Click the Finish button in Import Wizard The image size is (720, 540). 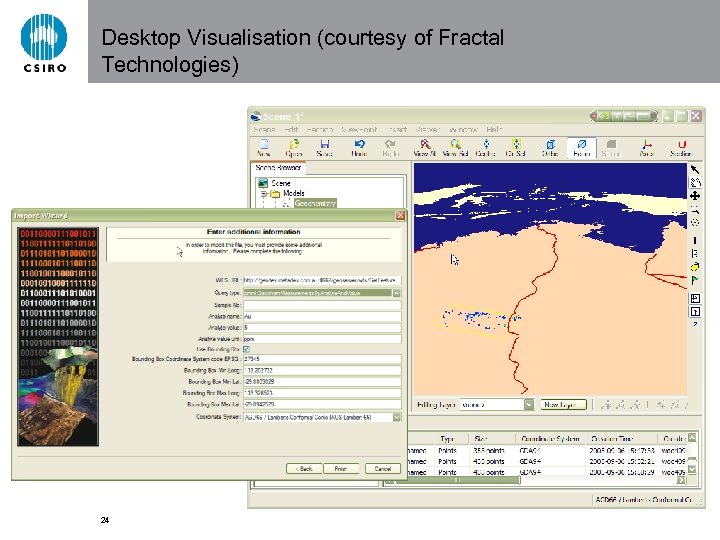click(341, 469)
